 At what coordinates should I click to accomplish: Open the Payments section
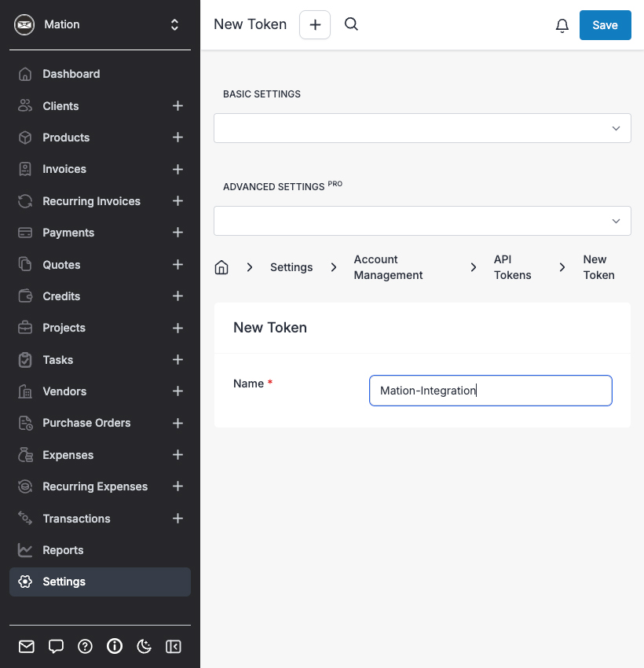[68, 233]
